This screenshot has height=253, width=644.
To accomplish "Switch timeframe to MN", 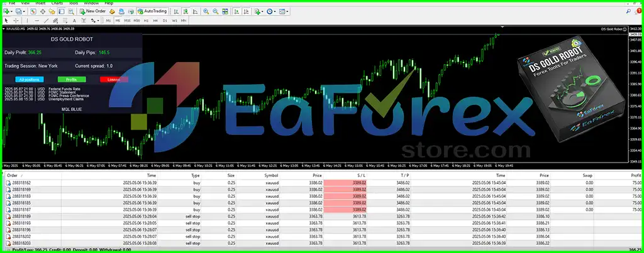I will pyautogui.click(x=184, y=21).
